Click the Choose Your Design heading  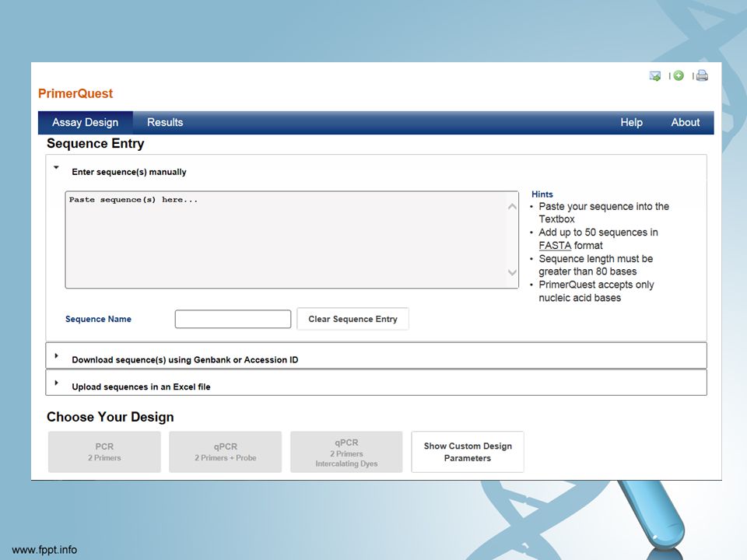point(110,417)
